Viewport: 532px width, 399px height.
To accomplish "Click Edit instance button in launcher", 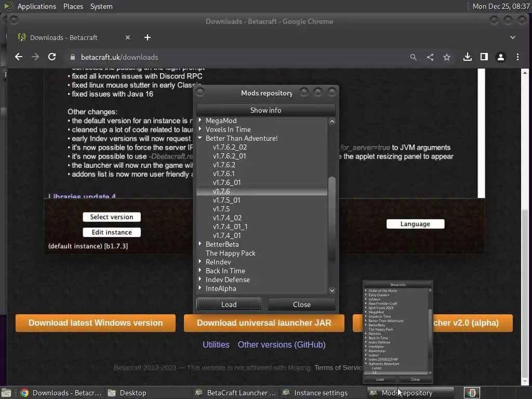I will [112, 232].
